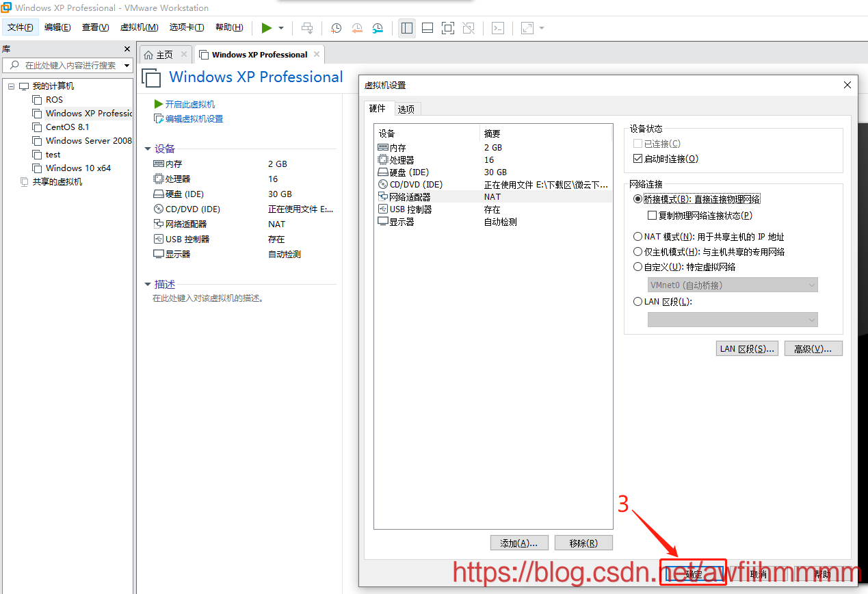Open the 选项卡(T) menu

187,27
